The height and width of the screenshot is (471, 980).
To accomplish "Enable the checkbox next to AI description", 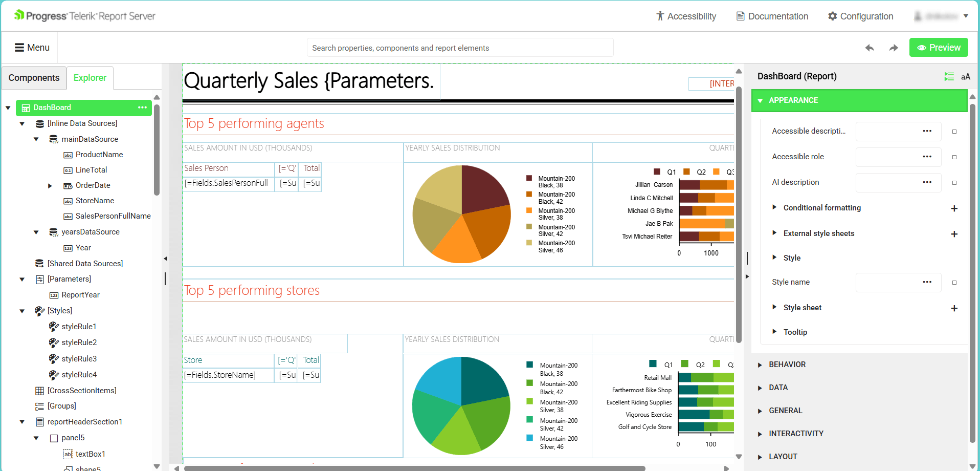I will 954,183.
